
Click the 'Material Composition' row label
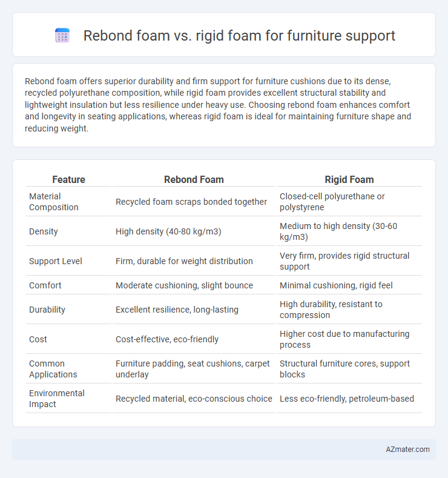click(x=54, y=202)
